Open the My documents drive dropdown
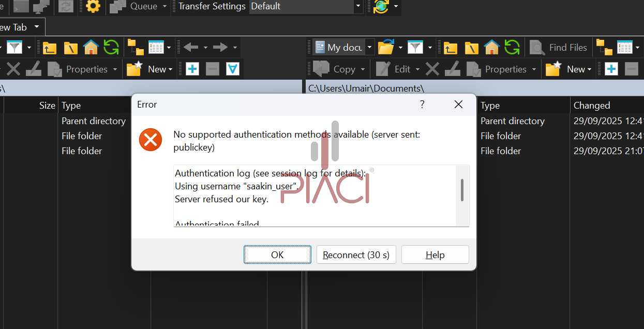 click(369, 48)
